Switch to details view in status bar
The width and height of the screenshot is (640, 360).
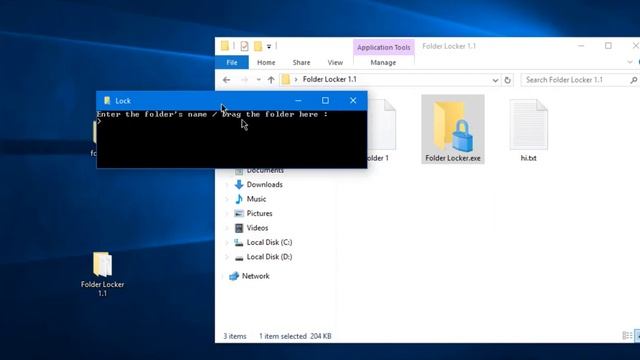(627, 336)
